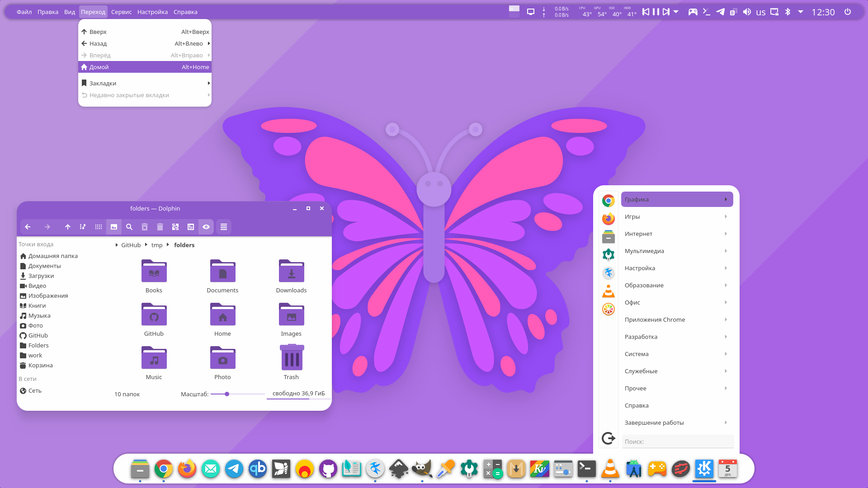Choose Домой in the Переход menu

(x=145, y=67)
